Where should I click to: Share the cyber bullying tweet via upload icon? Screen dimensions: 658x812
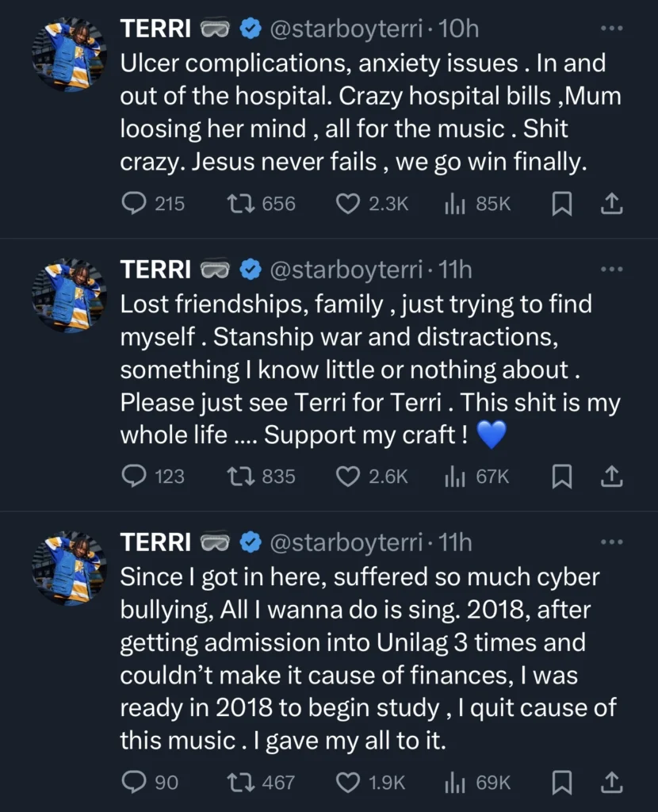pos(611,783)
